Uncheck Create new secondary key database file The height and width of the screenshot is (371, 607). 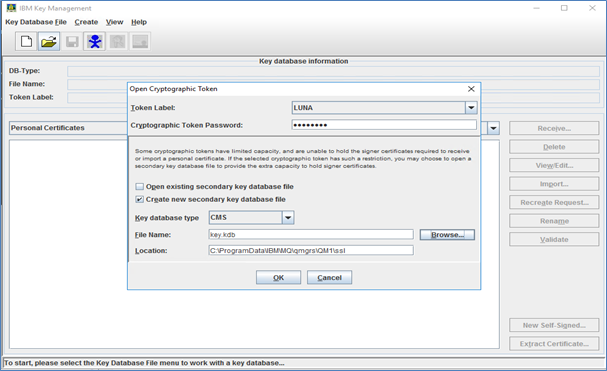(139, 199)
